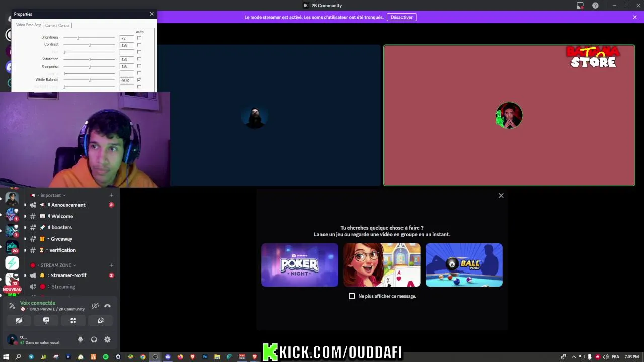Click Windows Start button on taskbar
The width and height of the screenshot is (644, 362).
coord(6,357)
